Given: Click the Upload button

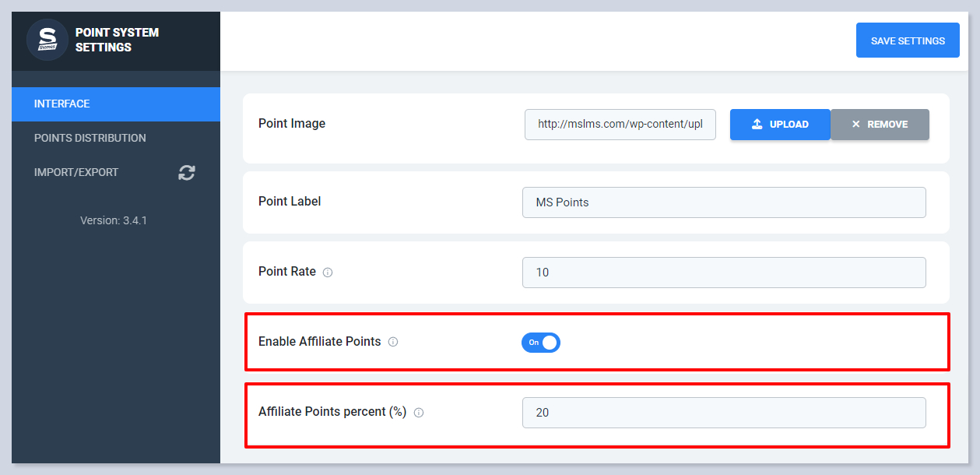Looking at the screenshot, I should [780, 125].
